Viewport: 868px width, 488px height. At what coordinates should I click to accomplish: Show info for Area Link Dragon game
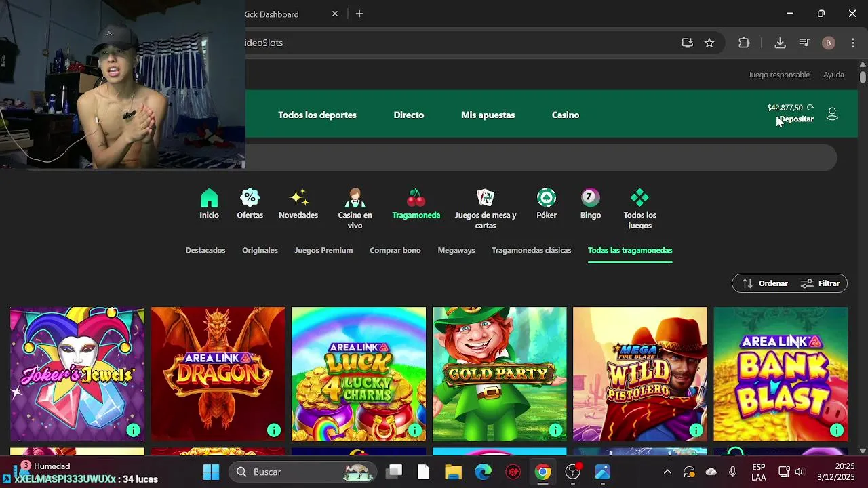coord(274,430)
